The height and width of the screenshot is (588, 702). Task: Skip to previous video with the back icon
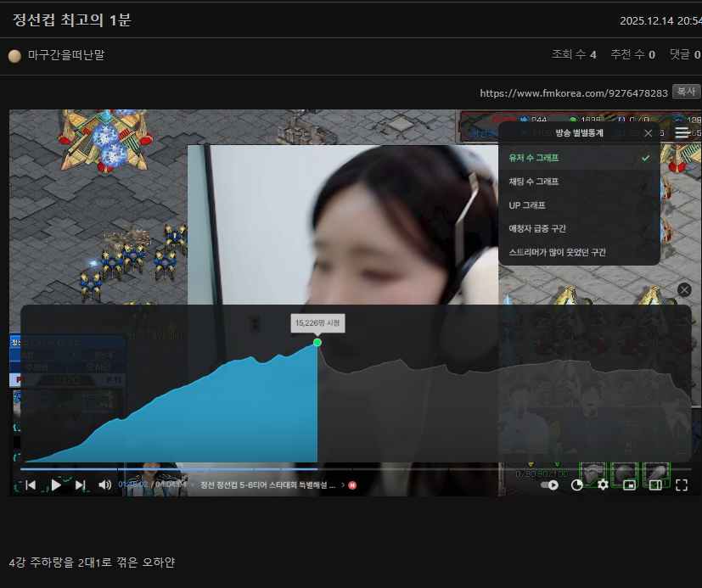[x=31, y=485]
